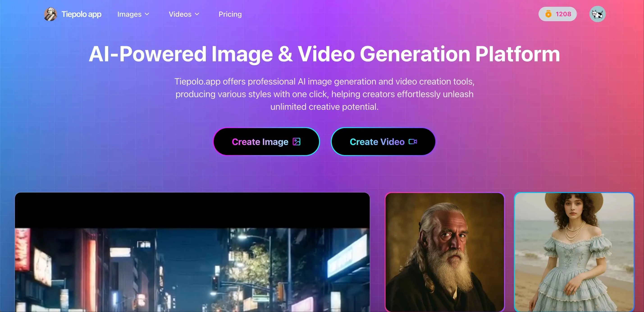Click the chevron next to Videos
The width and height of the screenshot is (644, 312).
[197, 14]
